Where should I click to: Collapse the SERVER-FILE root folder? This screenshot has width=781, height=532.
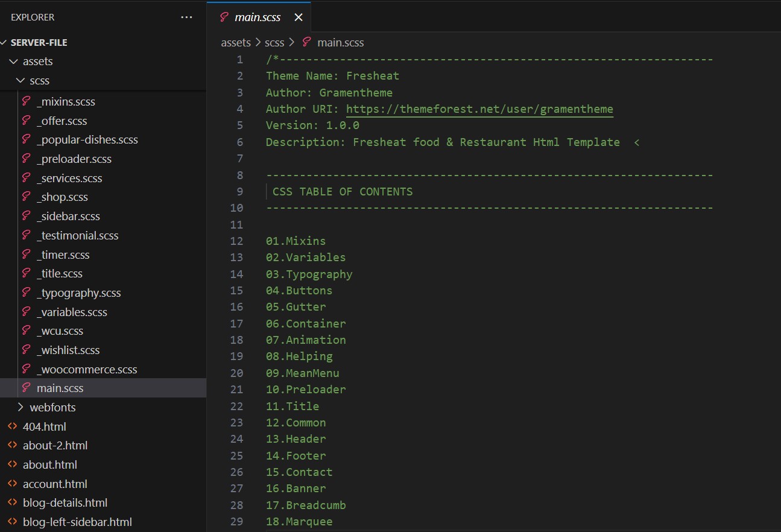coord(4,43)
